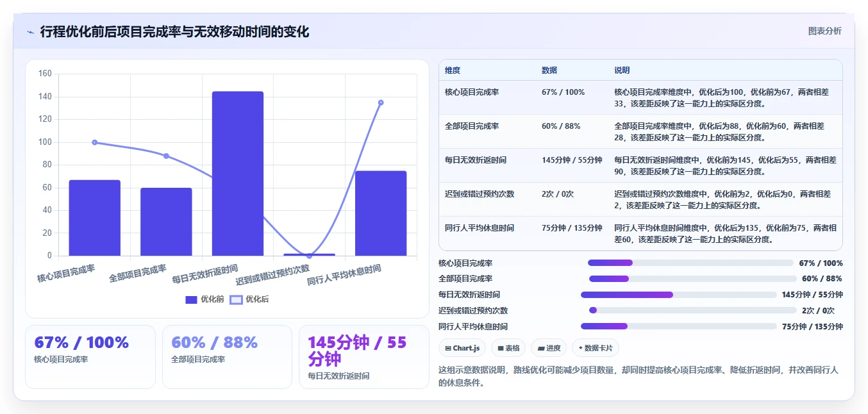Click the 说明 table column header
Image resolution: width=868 pixels, height=414 pixels.
tap(622, 70)
